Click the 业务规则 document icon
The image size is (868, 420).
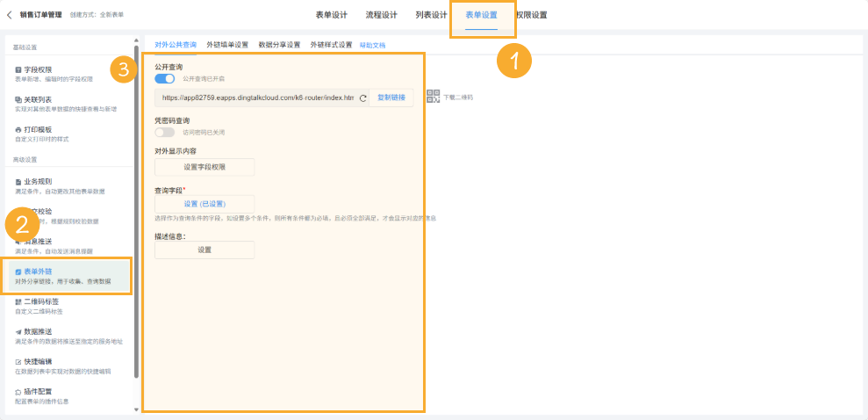(x=18, y=182)
